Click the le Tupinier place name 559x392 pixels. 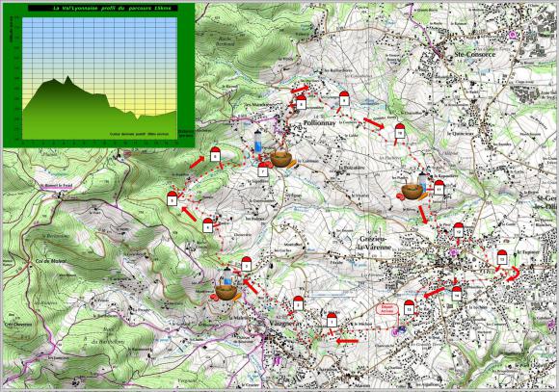click(x=527, y=251)
